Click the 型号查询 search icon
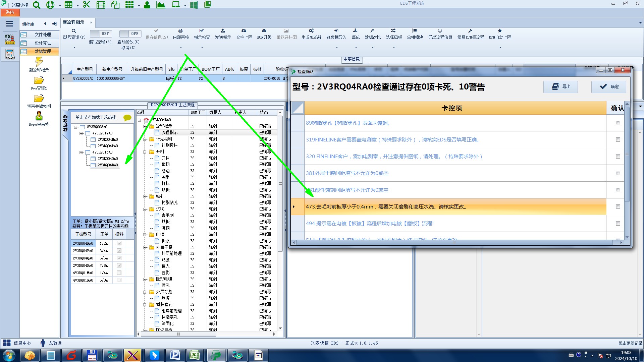The width and height of the screenshot is (644, 362). (74, 31)
